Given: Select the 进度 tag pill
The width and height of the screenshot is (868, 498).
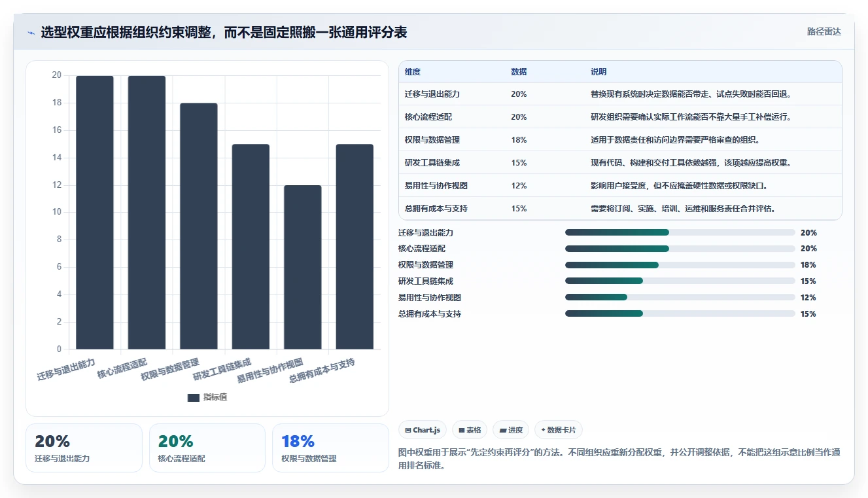Looking at the screenshot, I should point(511,430).
